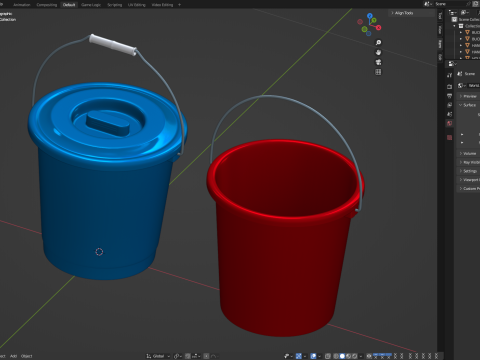480x360 pixels.
Task: Open the sidebar Tool vertical tab
Action: click(x=440, y=16)
